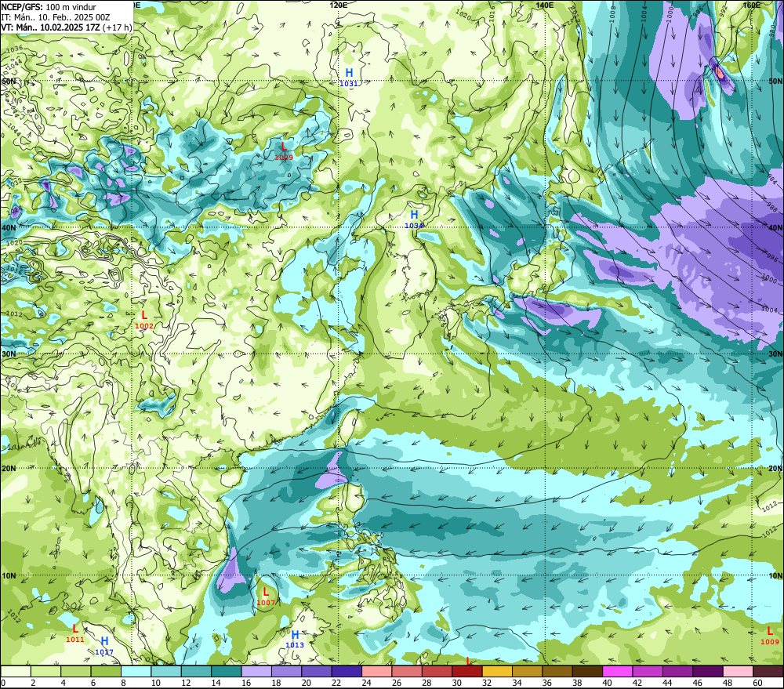The height and width of the screenshot is (689, 784).
Task: Pick the magenta legend swatch between 40 and 42
Action: pos(618,671)
